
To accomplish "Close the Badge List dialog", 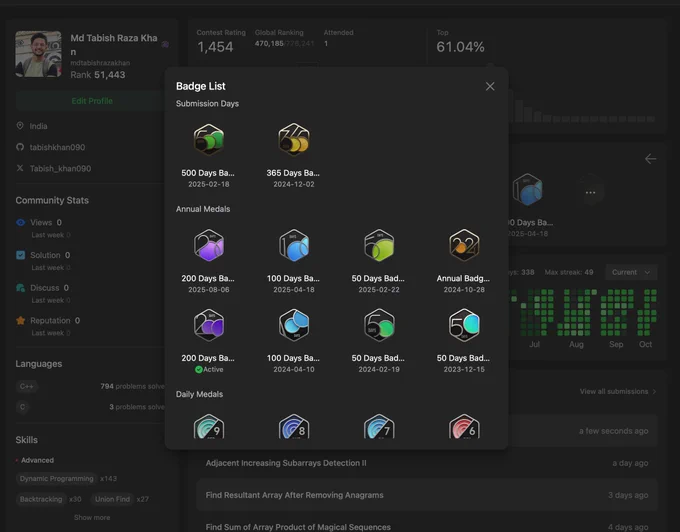I will pyautogui.click(x=490, y=86).
